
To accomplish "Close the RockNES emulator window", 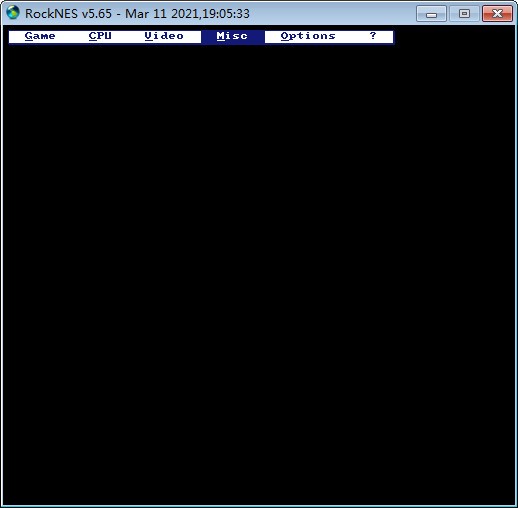I will click(x=497, y=14).
